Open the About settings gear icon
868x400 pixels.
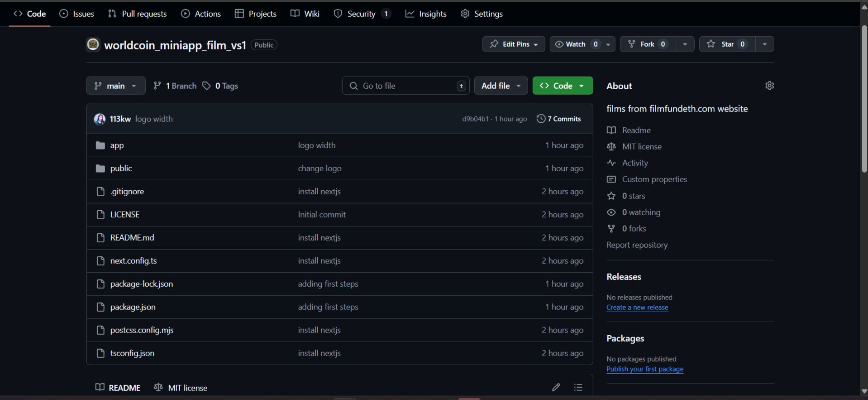point(769,86)
